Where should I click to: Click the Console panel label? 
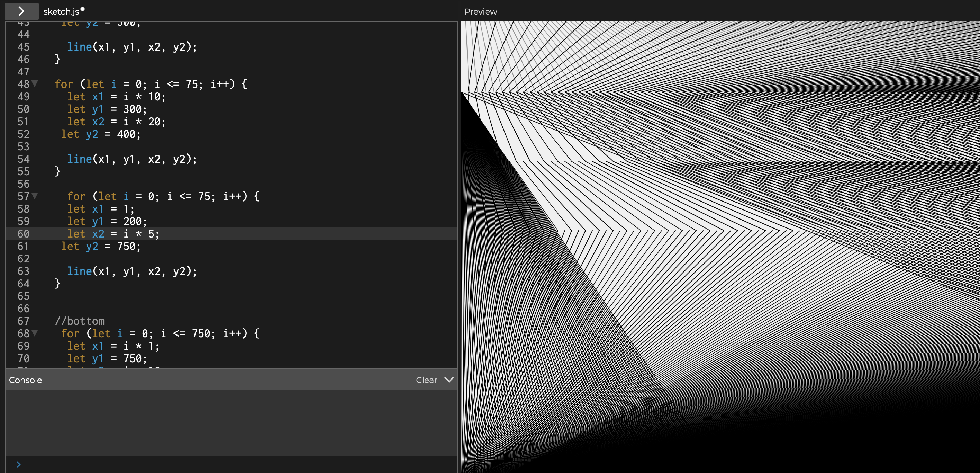tap(25, 379)
